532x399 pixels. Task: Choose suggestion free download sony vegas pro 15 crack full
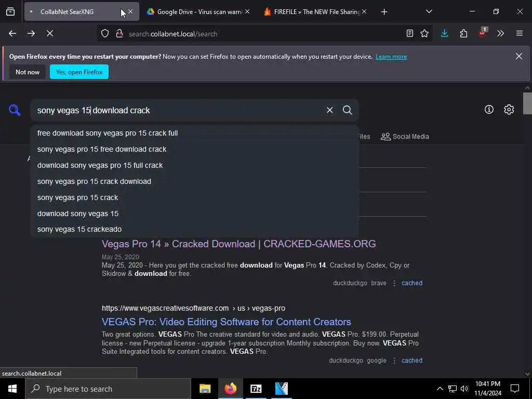194,133
